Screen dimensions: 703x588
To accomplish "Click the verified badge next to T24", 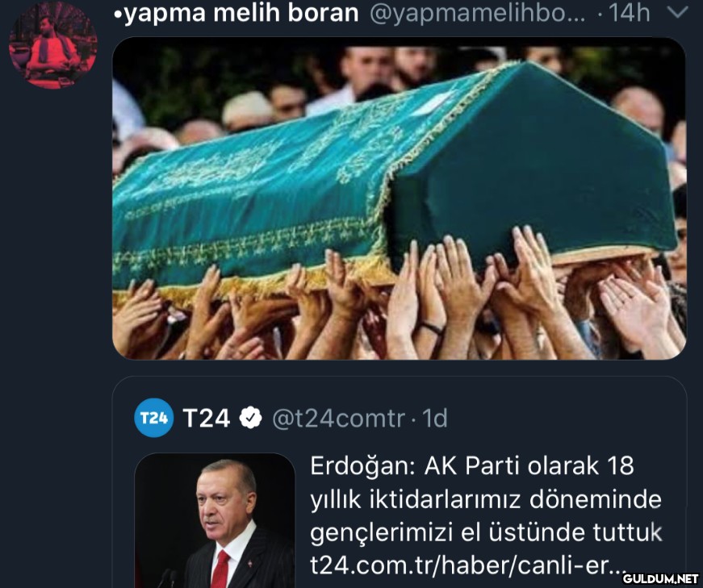I will (x=251, y=418).
